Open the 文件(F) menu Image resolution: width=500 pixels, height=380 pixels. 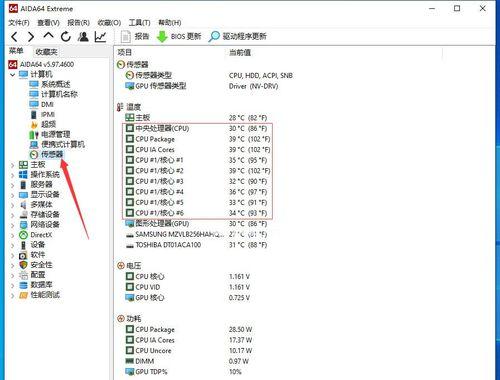tap(19, 23)
